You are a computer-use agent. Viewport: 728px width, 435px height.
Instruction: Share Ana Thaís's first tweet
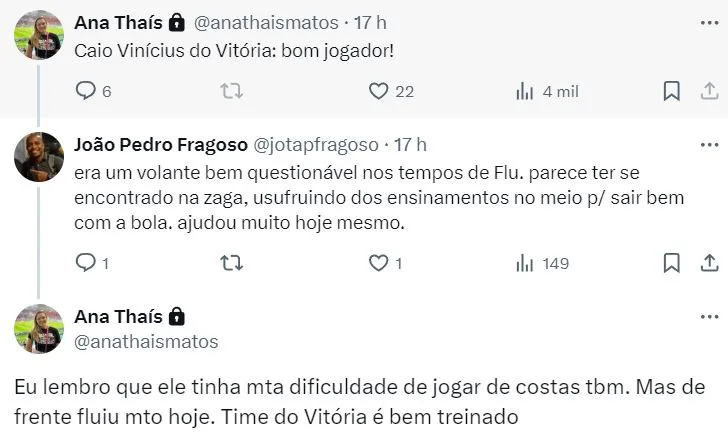(x=707, y=91)
